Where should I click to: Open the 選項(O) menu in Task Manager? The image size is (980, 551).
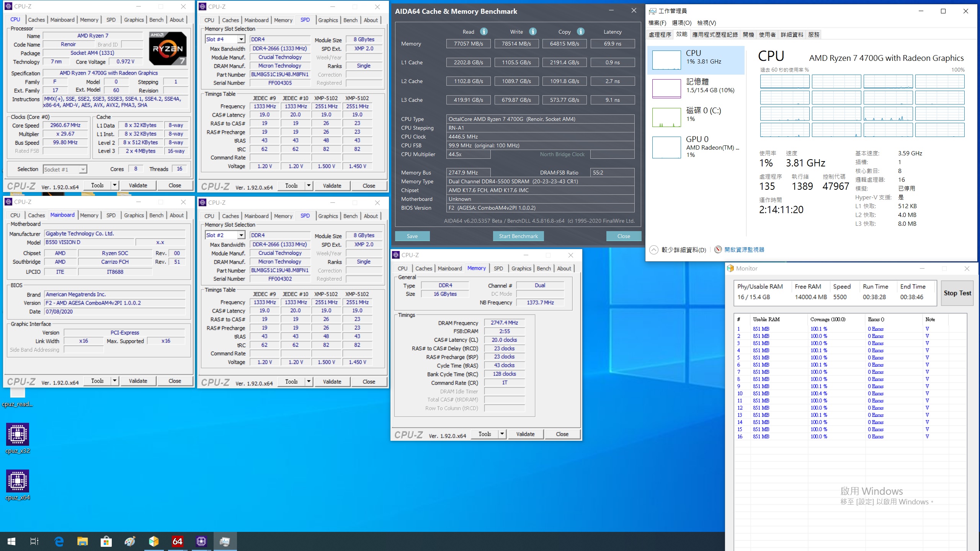(x=682, y=23)
